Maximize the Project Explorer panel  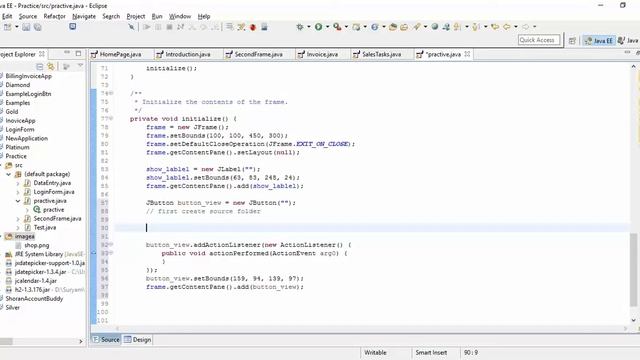tap(78, 53)
